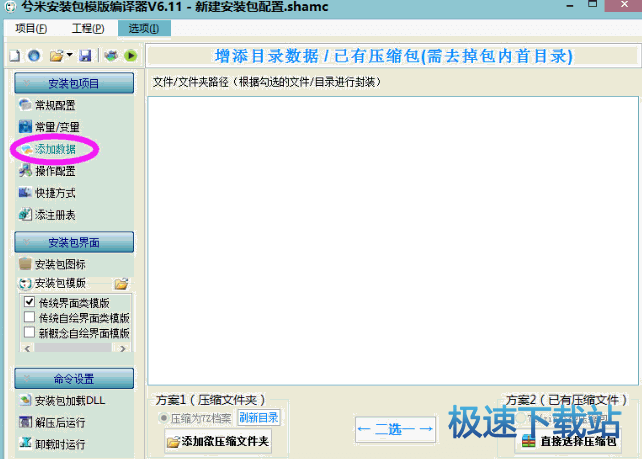Open 安装包图标 settings
642x459 pixels.
pos(60,264)
